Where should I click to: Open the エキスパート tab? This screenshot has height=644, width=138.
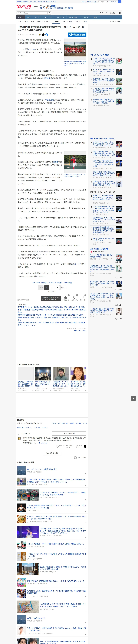point(48,17)
